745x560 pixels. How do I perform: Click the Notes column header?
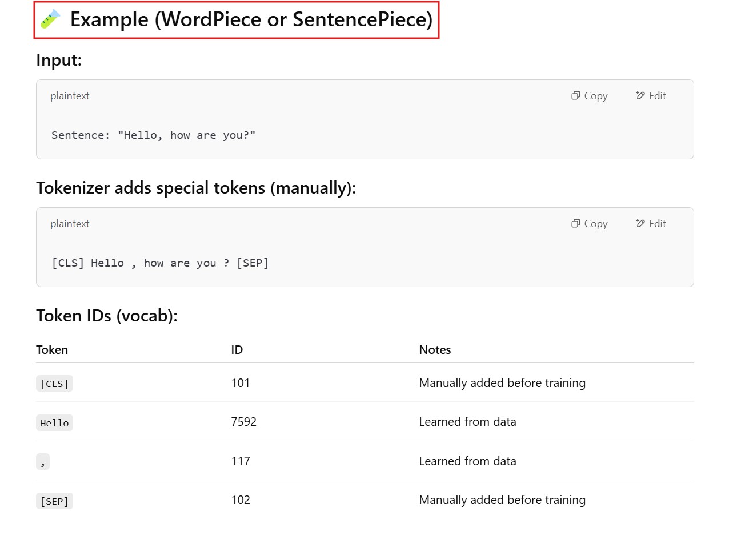435,350
